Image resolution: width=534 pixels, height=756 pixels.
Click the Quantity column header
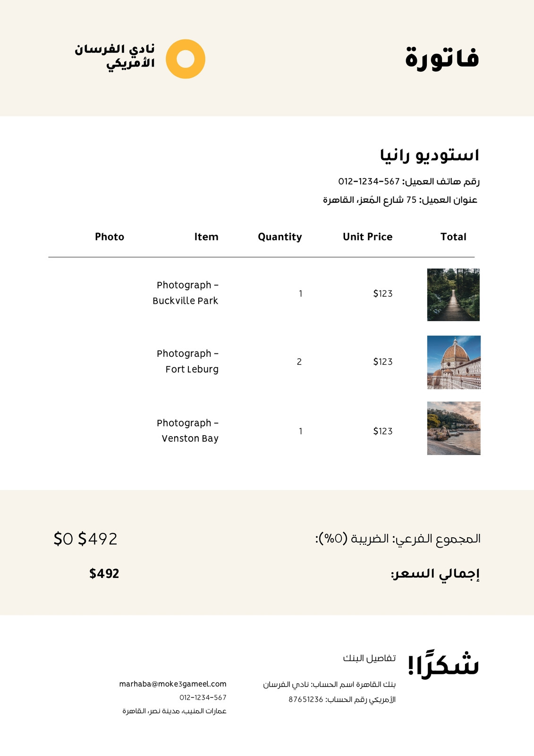pos(280,237)
